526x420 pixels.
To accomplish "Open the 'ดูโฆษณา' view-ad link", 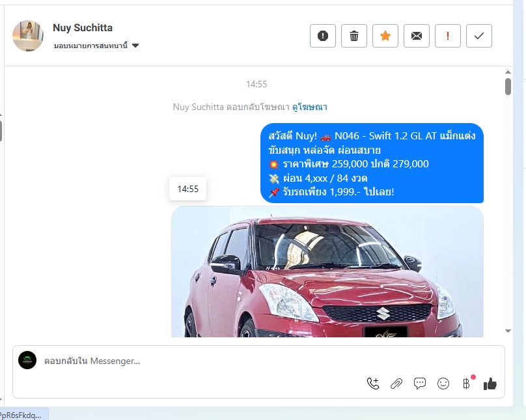I will tap(310, 107).
